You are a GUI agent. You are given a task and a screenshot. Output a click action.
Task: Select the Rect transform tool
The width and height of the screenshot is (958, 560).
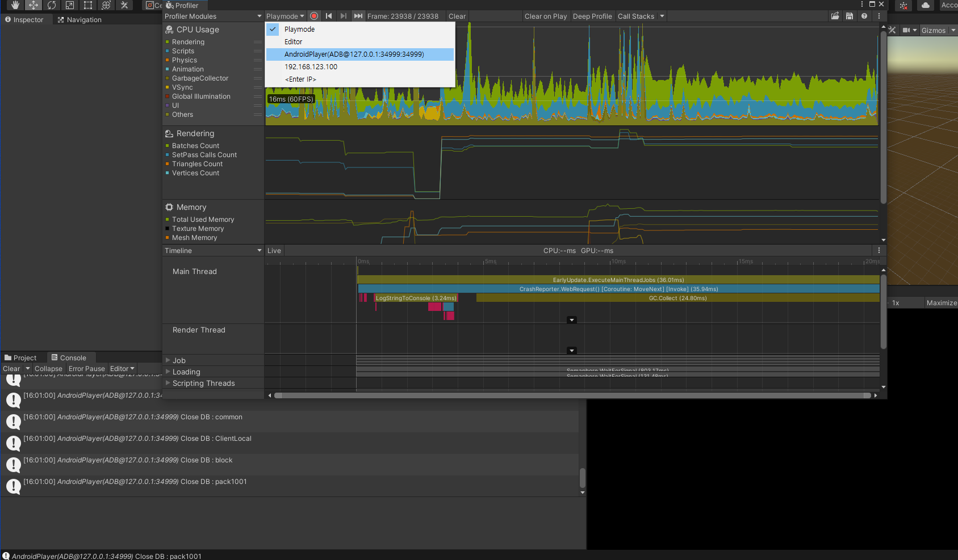[88, 5]
